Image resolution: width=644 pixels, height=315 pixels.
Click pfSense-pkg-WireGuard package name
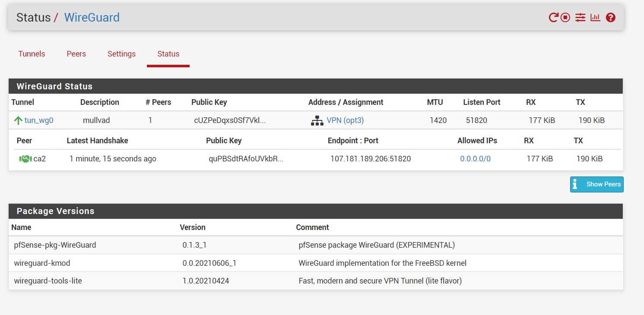pyautogui.click(x=55, y=245)
